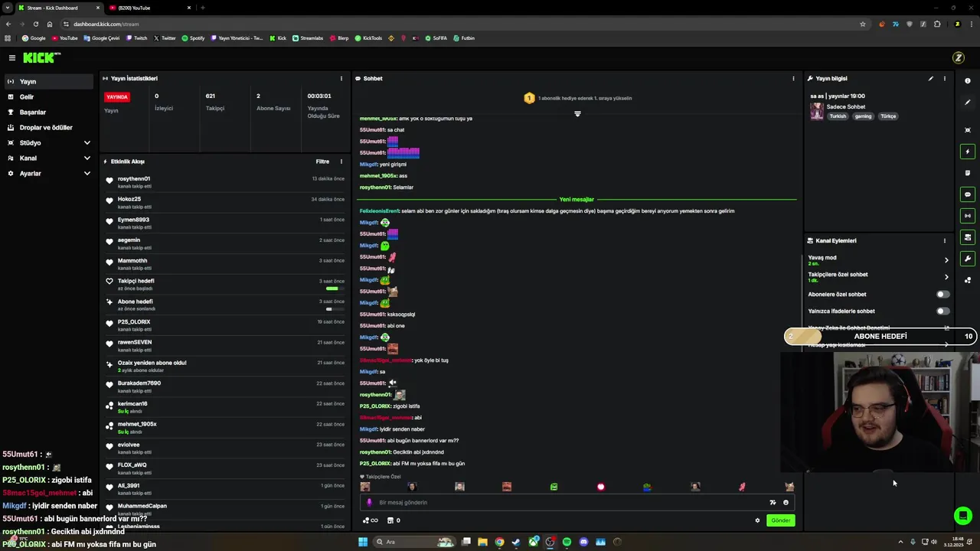
Task: Open Yayın istatistikleri three-dot menu
Action: 341,78
